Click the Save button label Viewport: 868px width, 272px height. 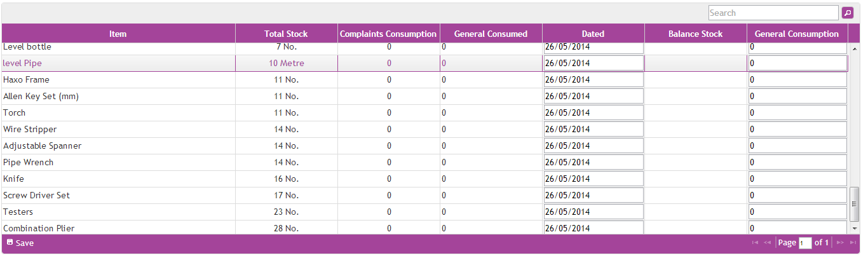click(25, 243)
